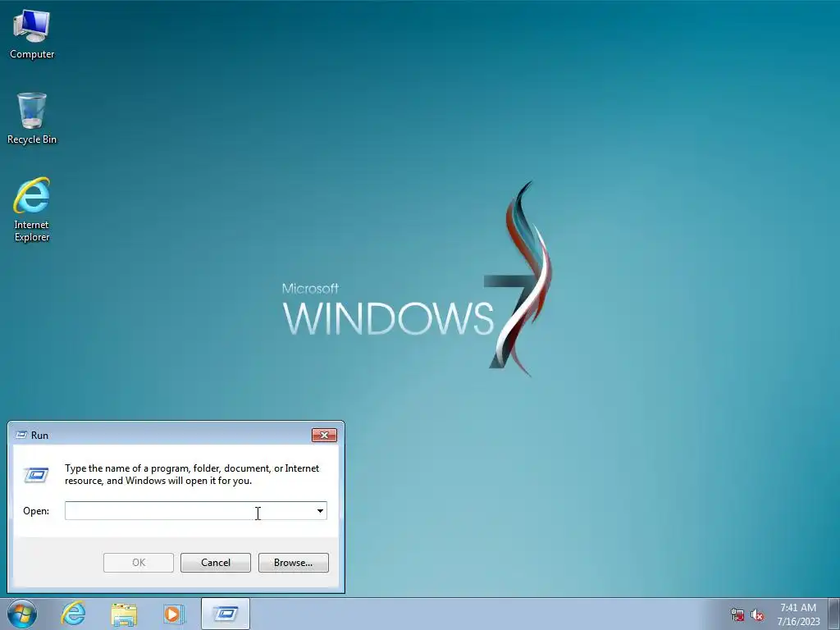The width and height of the screenshot is (840, 630).
Task: Select the Internet Explorer desktop shortcut
Action: [x=32, y=209]
